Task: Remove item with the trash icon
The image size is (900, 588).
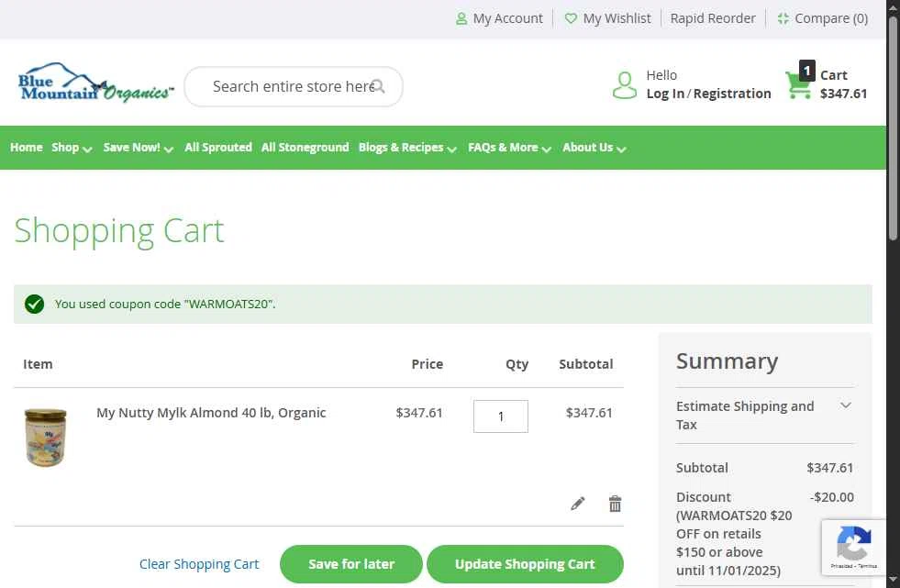Action: 615,504
